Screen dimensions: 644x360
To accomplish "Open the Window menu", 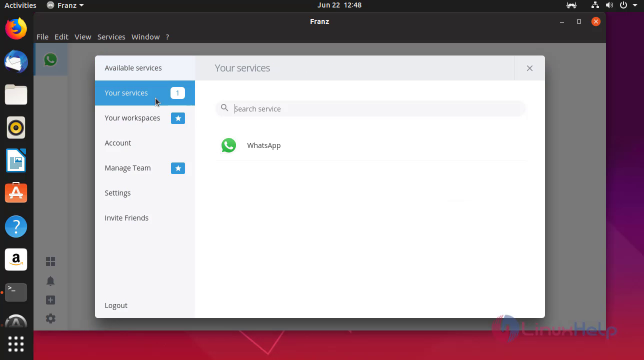I will [145, 37].
